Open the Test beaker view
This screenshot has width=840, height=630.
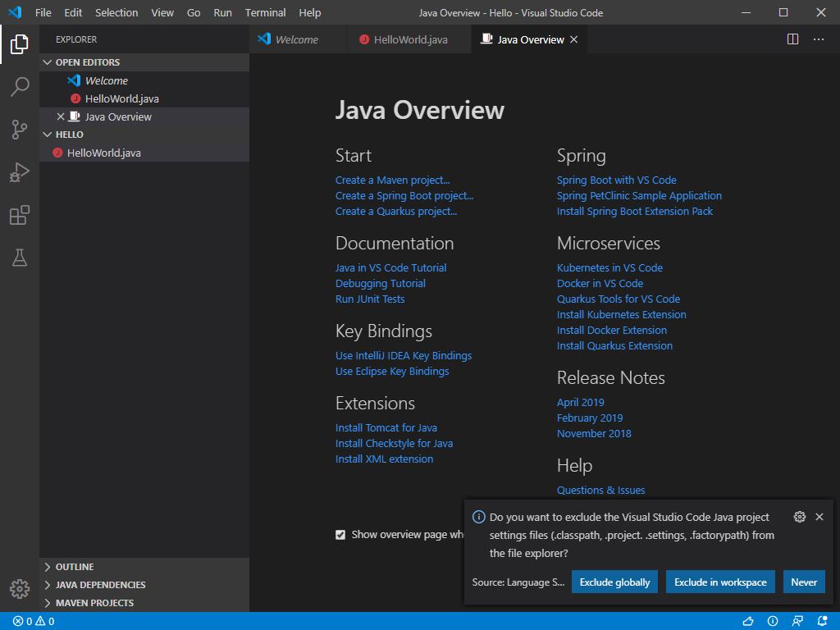pos(20,258)
